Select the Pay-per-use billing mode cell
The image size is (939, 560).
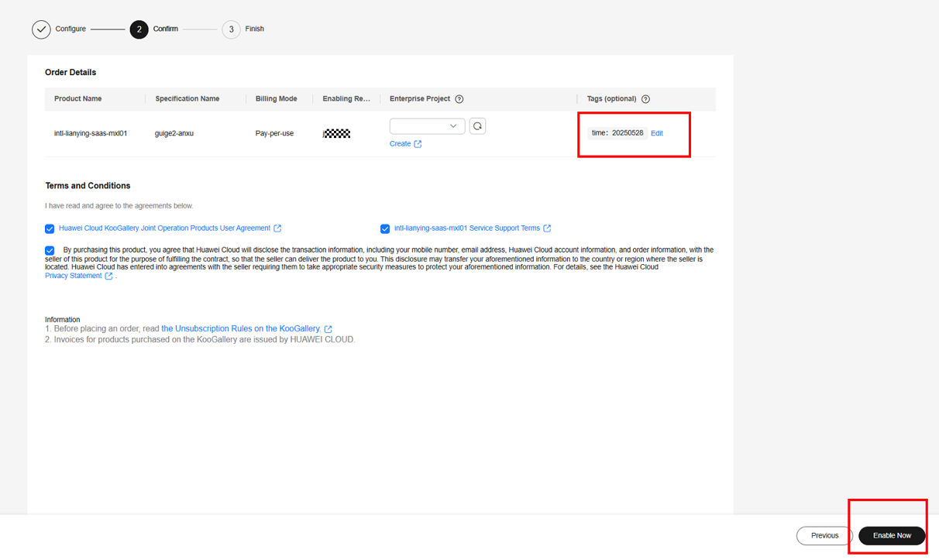[274, 133]
